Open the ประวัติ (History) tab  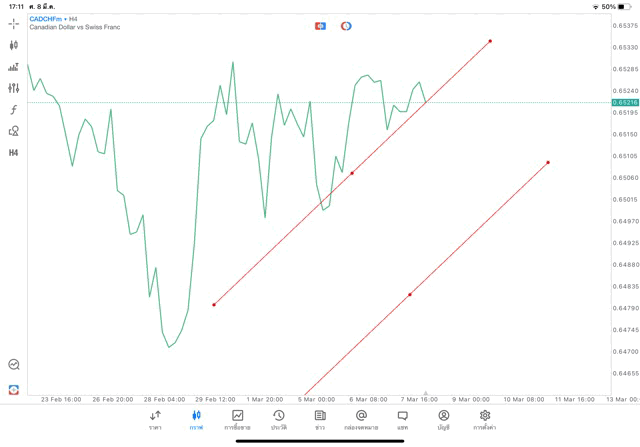click(278, 420)
